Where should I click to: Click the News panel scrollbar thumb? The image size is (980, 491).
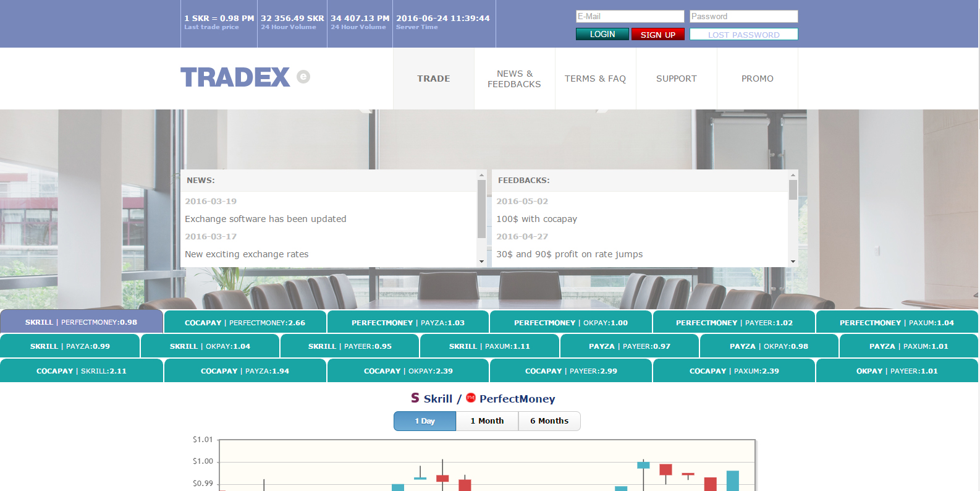pyautogui.click(x=481, y=209)
